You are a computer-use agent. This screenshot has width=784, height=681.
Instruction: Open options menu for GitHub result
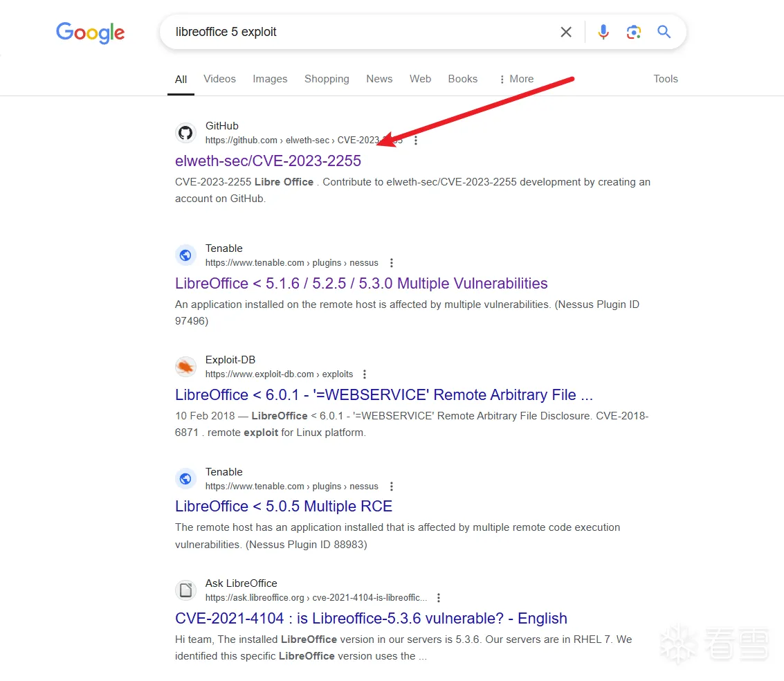coord(416,140)
